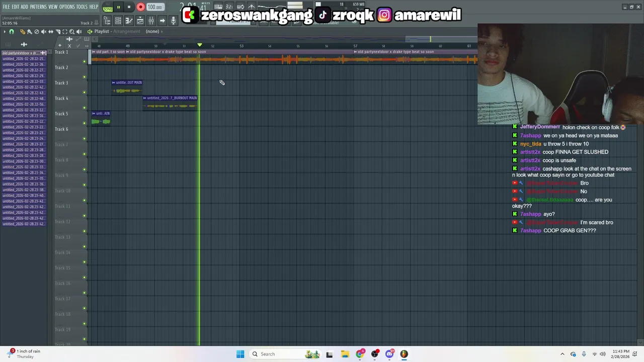This screenshot has width=644, height=362.
Task: Mute Track 1 with its green dot
Action: coord(85,61)
